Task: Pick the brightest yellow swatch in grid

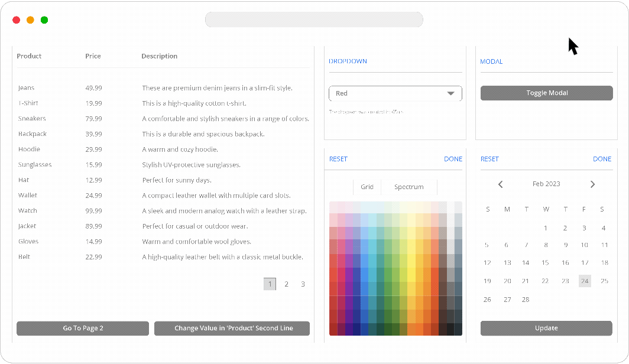Action: coord(411,274)
